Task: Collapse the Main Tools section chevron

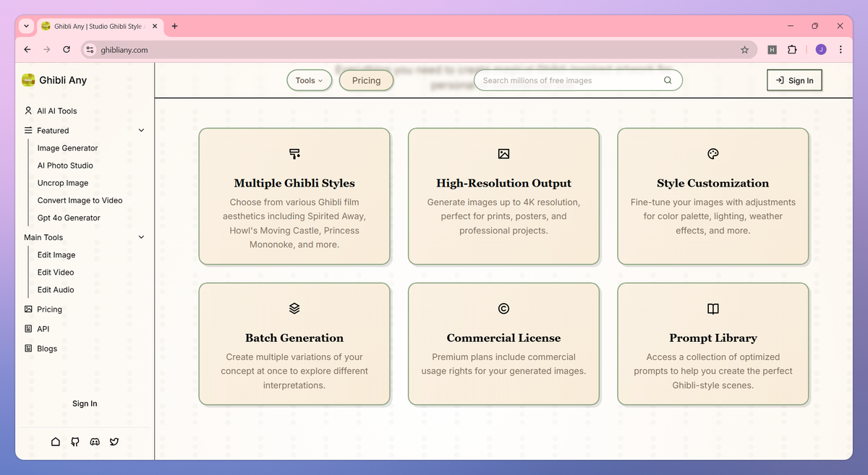Action: point(141,237)
